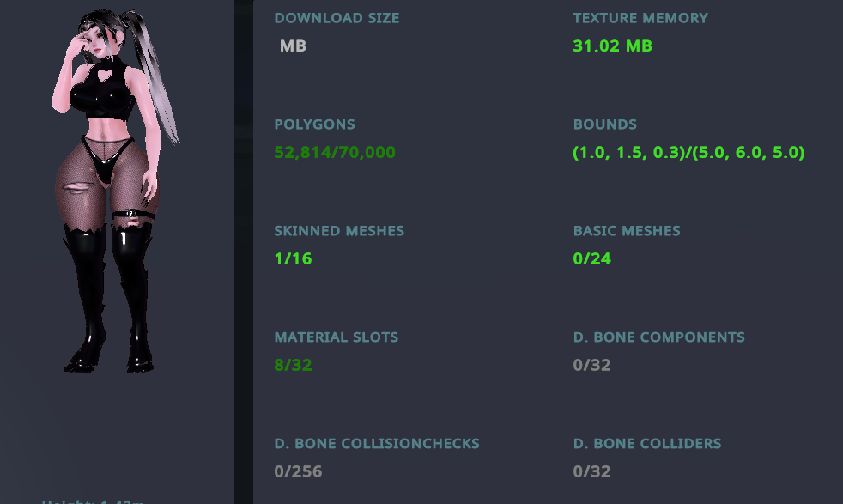The width and height of the screenshot is (843, 504).
Task: Select the Material Slots label
Action: tap(336, 337)
